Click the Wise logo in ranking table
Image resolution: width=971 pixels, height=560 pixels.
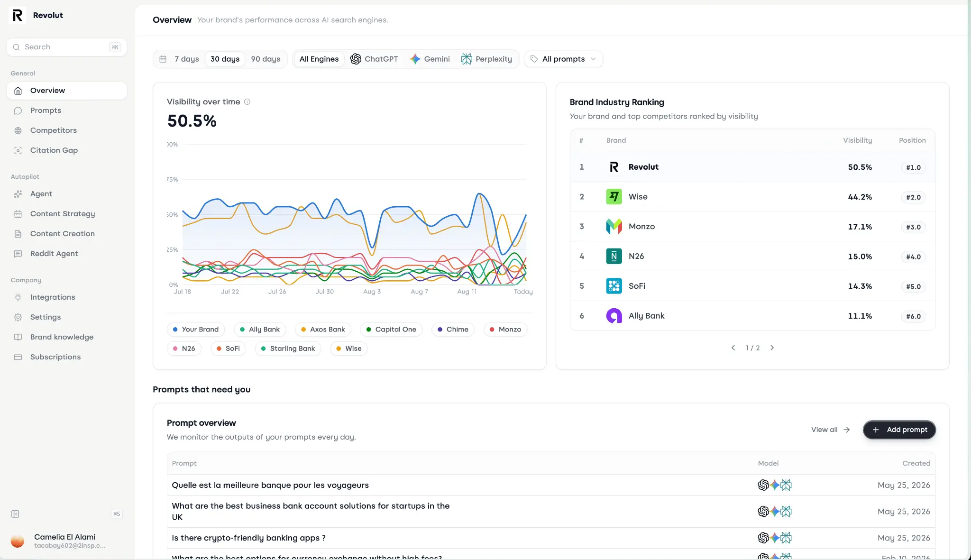point(614,197)
